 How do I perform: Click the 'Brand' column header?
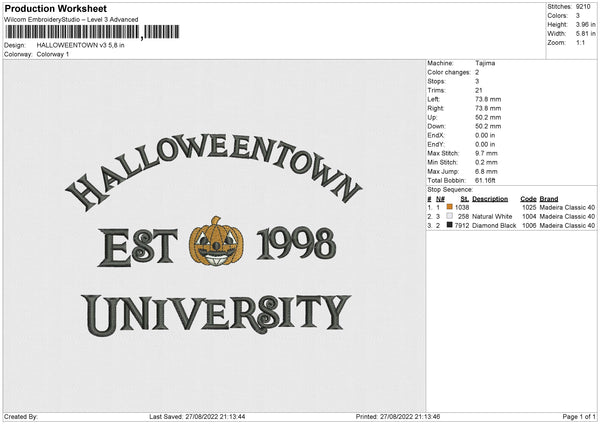click(x=549, y=199)
